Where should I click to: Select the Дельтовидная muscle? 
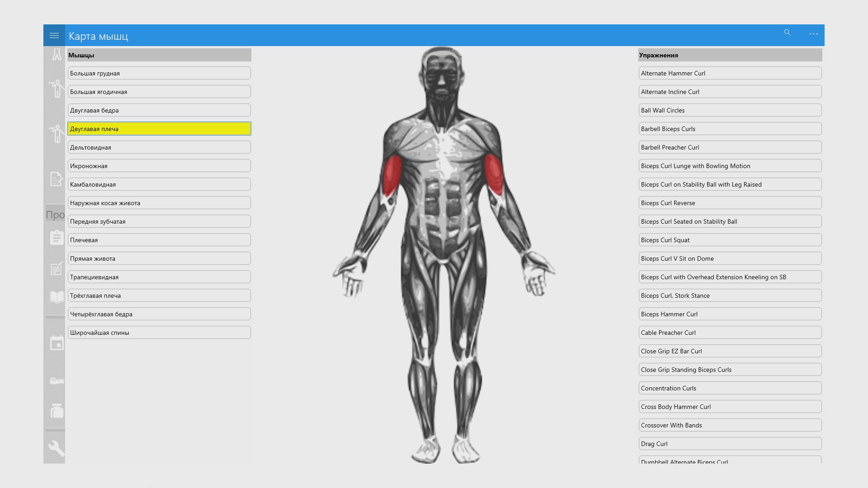[159, 147]
